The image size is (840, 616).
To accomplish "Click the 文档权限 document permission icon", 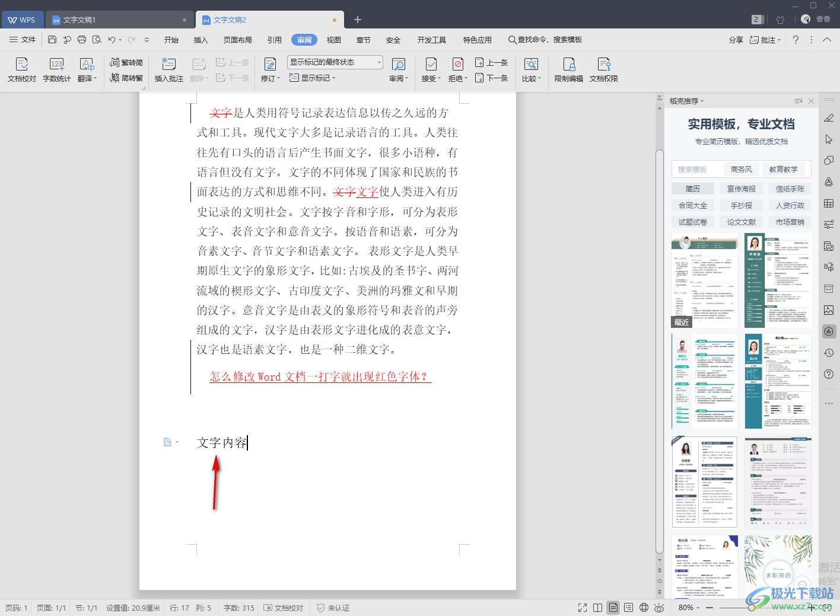I will 604,69.
